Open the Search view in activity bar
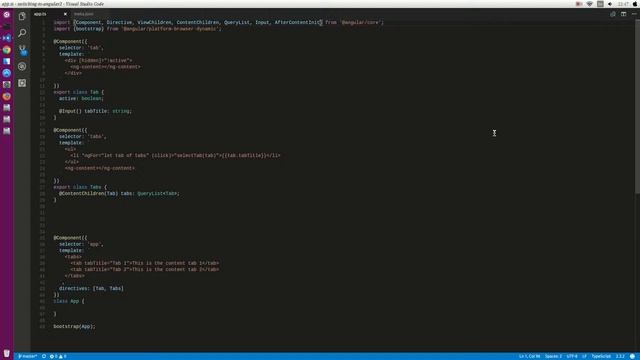The width and height of the screenshot is (640, 360). pyautogui.click(x=22, y=33)
